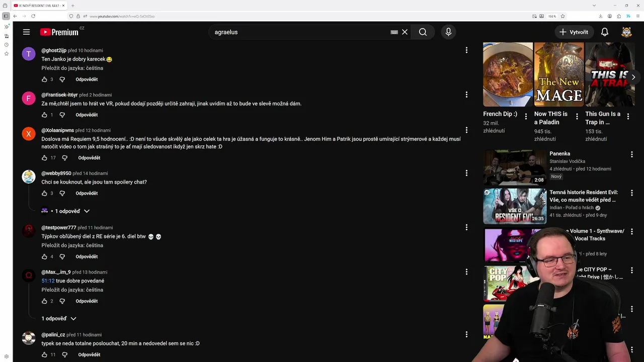Dislike the comment by @ghost2ijp

(62, 79)
